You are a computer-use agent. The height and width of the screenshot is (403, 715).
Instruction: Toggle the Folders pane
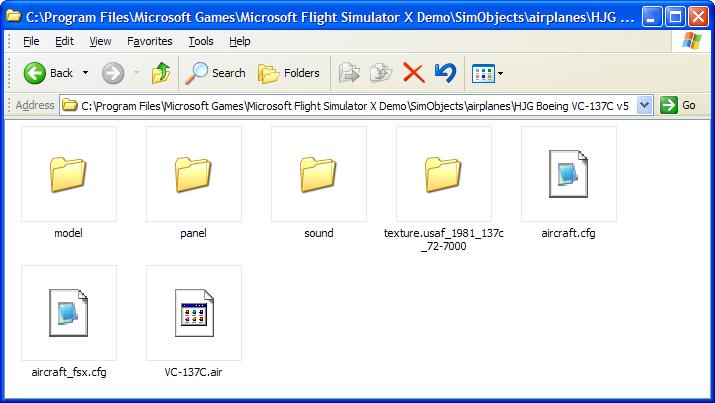tap(288, 73)
